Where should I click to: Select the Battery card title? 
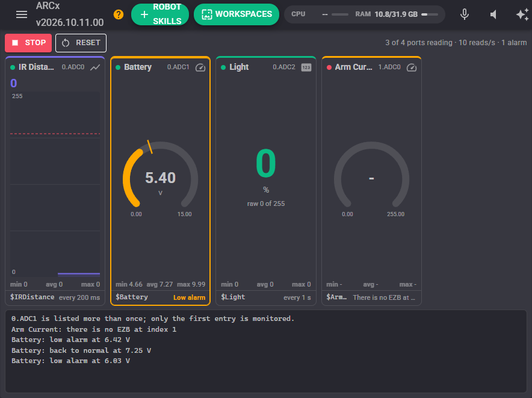coord(138,67)
